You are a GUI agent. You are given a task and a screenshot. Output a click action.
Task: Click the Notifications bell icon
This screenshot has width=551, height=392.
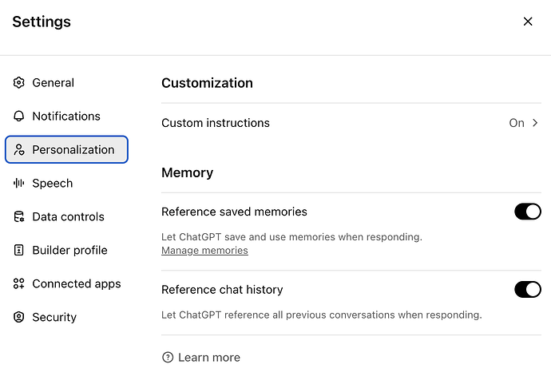[19, 117]
